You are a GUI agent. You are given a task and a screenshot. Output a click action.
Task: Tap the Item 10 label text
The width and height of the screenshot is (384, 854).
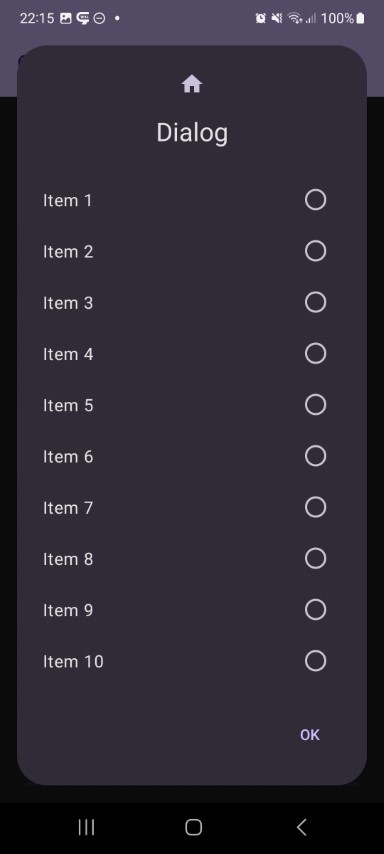(73, 661)
